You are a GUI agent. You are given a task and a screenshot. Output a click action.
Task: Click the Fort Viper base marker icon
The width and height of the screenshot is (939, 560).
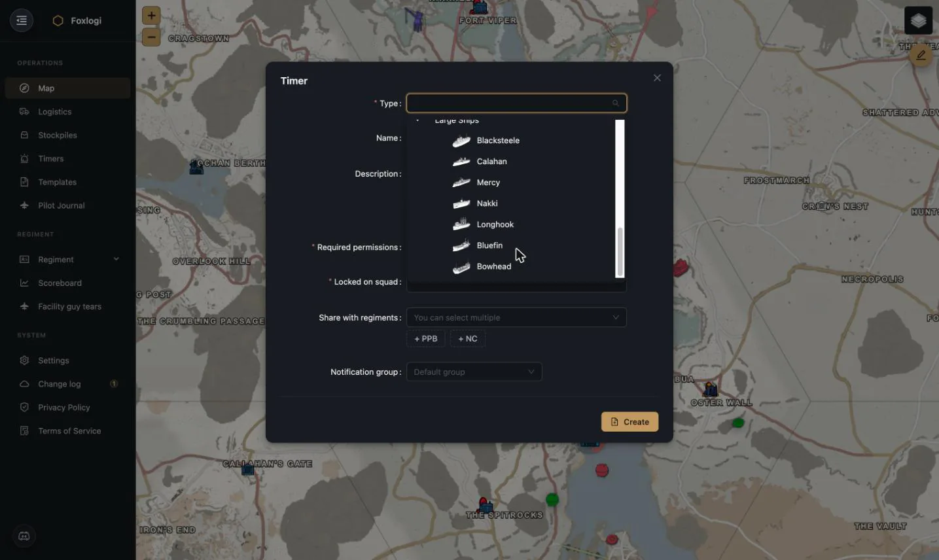(480, 7)
